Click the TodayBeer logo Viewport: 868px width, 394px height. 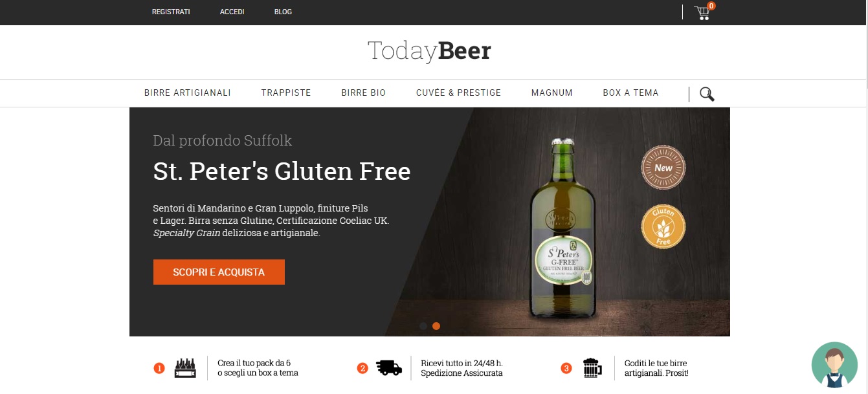tap(430, 51)
